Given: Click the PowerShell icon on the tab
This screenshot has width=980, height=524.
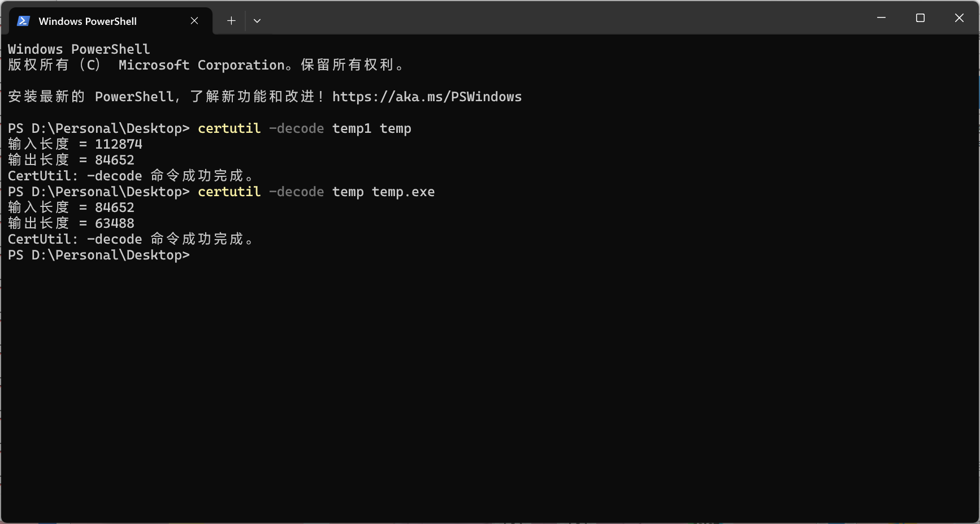Looking at the screenshot, I should click(x=23, y=21).
